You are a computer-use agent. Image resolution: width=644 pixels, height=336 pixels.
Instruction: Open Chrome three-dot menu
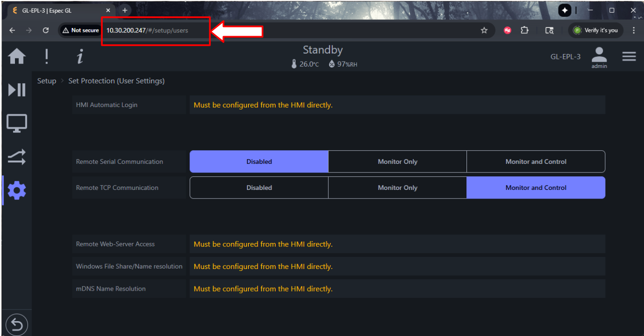(x=634, y=30)
